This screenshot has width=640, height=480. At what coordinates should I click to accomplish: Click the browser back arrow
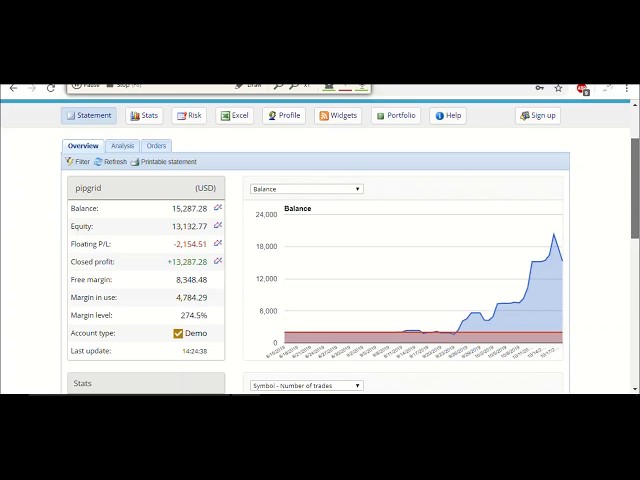coord(13,88)
